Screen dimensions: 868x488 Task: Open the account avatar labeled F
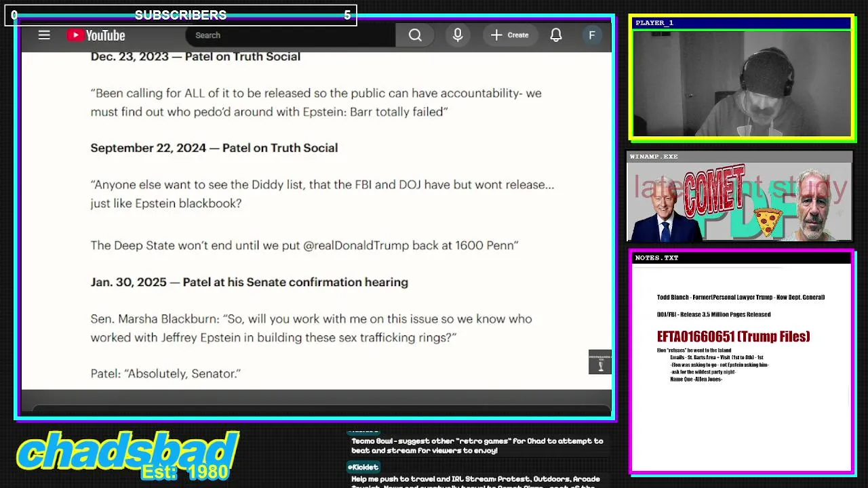click(592, 35)
